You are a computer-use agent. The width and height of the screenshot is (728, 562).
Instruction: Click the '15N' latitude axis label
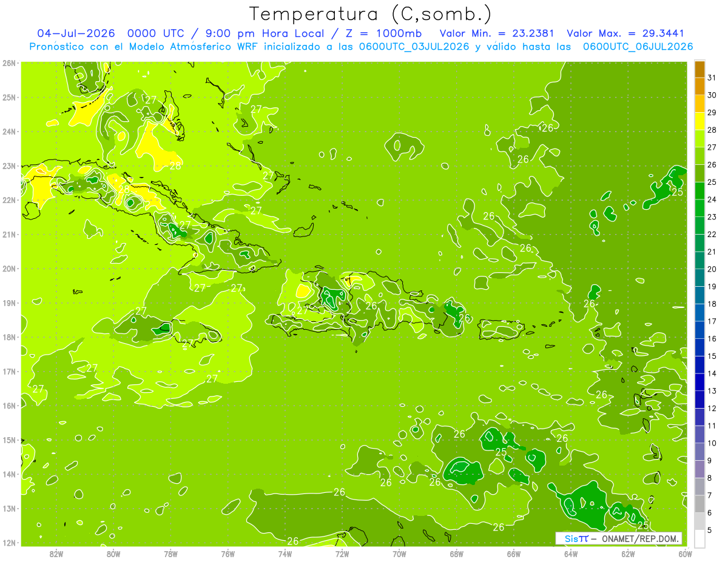click(x=9, y=440)
